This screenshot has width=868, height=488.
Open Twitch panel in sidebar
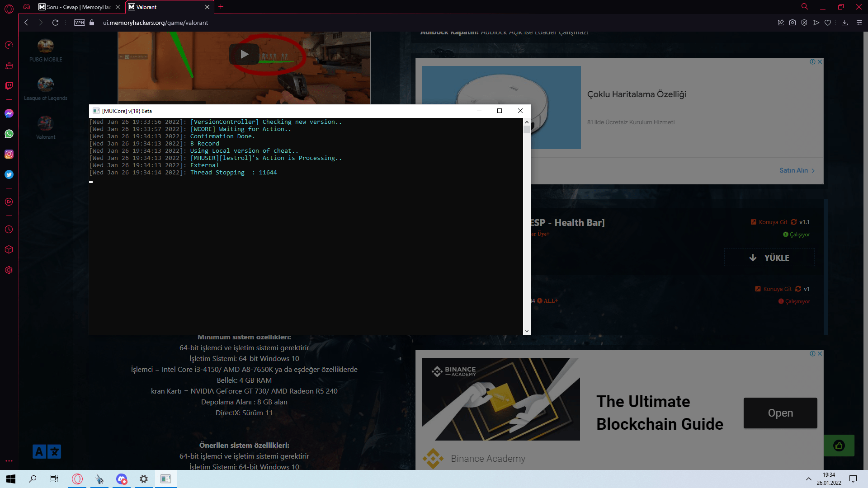coord(9,86)
